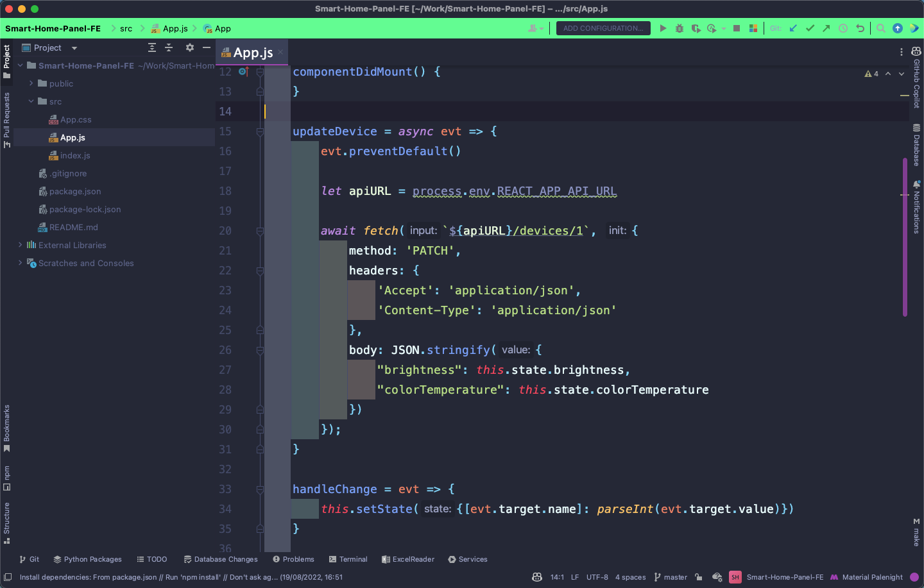Open the Terminal tool window

(x=348, y=559)
